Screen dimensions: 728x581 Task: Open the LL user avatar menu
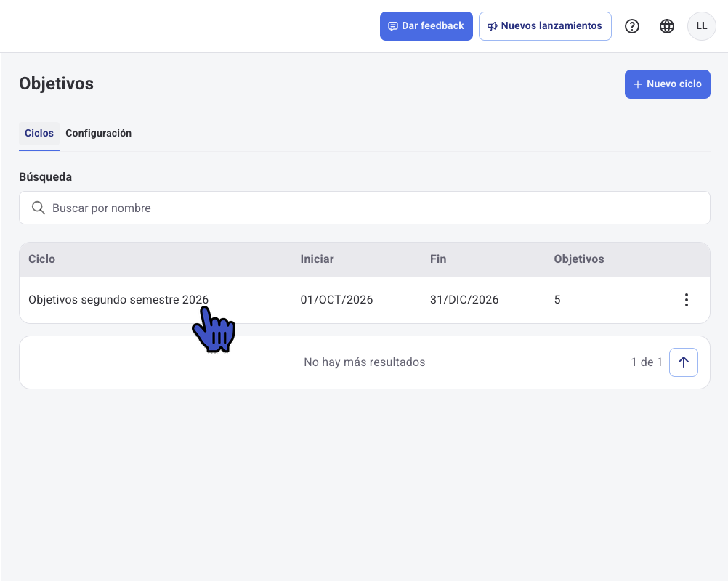click(702, 26)
